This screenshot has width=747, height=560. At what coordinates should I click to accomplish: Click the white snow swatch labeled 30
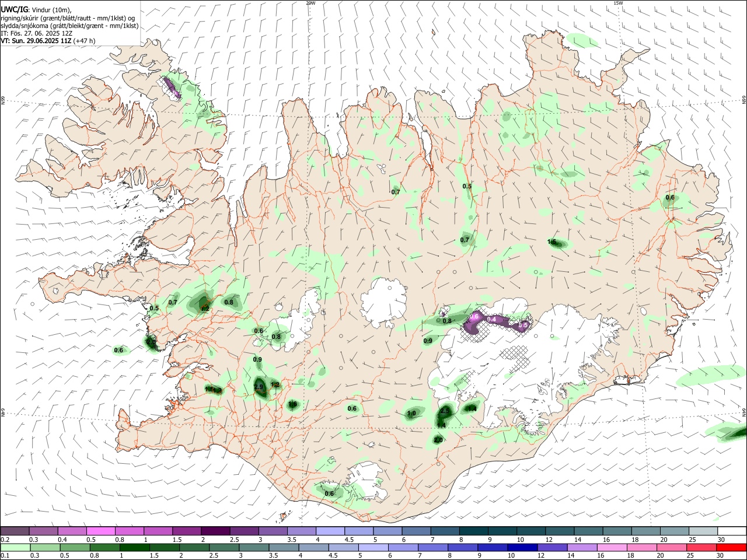[x=732, y=531]
